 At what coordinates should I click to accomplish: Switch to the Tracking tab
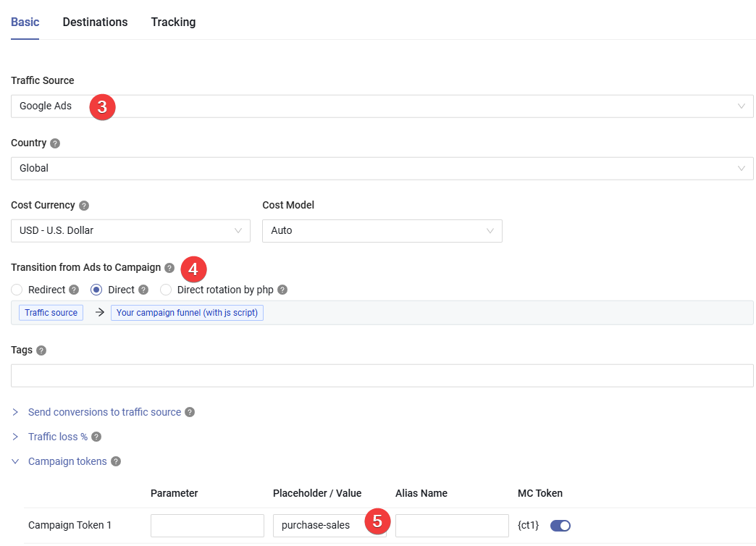[x=173, y=22]
